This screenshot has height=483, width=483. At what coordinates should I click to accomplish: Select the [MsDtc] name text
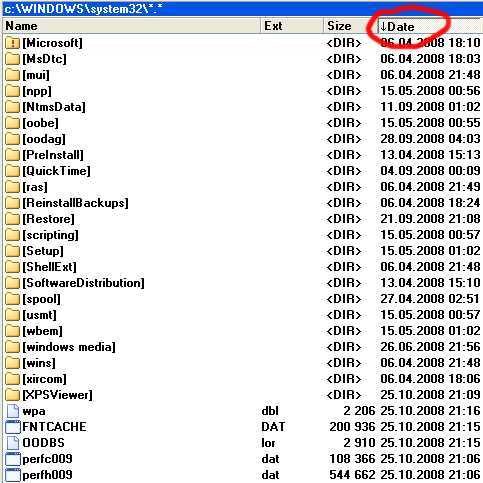pos(44,59)
